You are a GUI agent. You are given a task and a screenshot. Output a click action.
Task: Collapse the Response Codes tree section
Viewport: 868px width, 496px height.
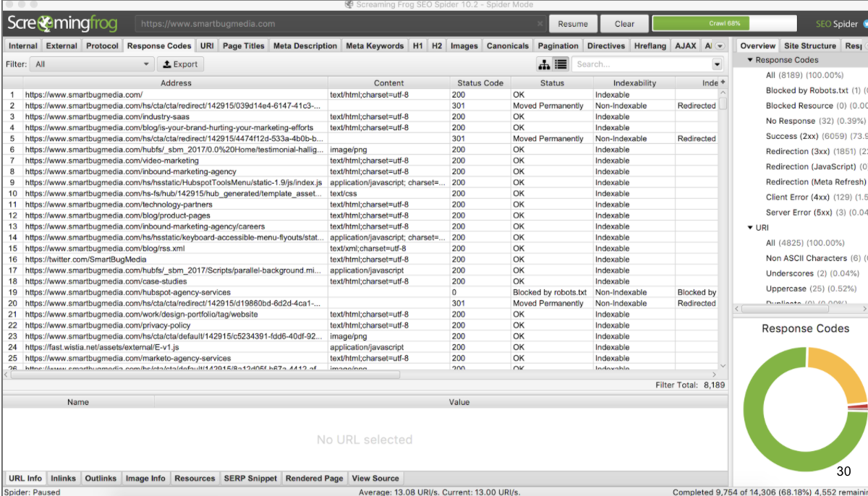tap(750, 60)
